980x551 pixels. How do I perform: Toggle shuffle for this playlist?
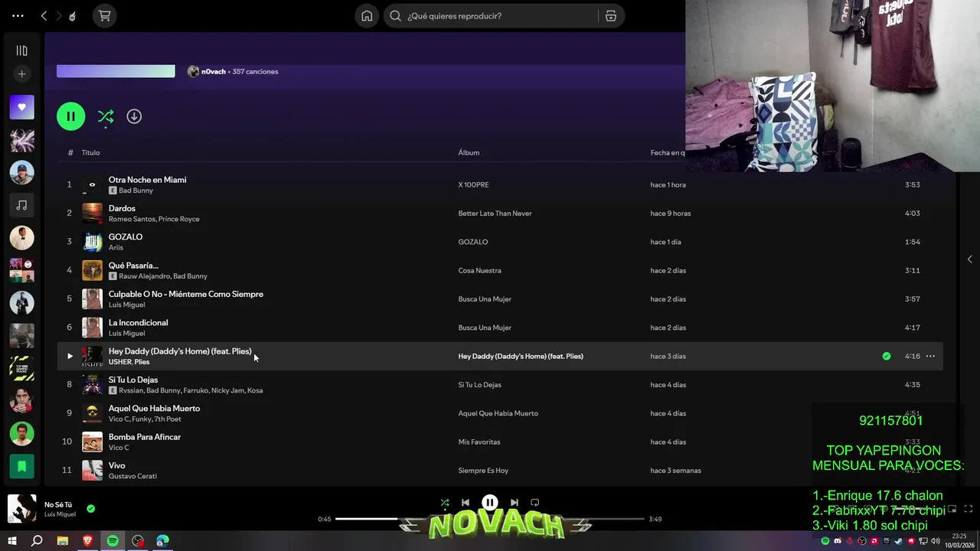[x=106, y=116]
